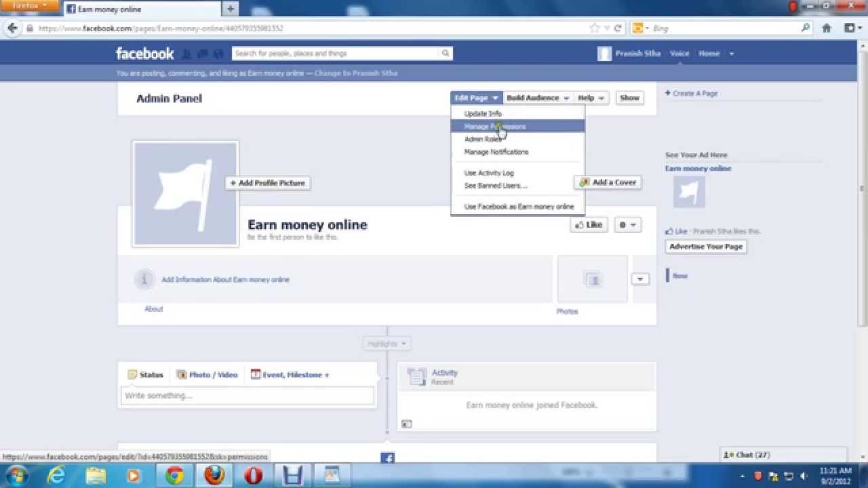The height and width of the screenshot is (488, 868).
Task: Open the friend requests icon in header
Action: click(x=186, y=54)
